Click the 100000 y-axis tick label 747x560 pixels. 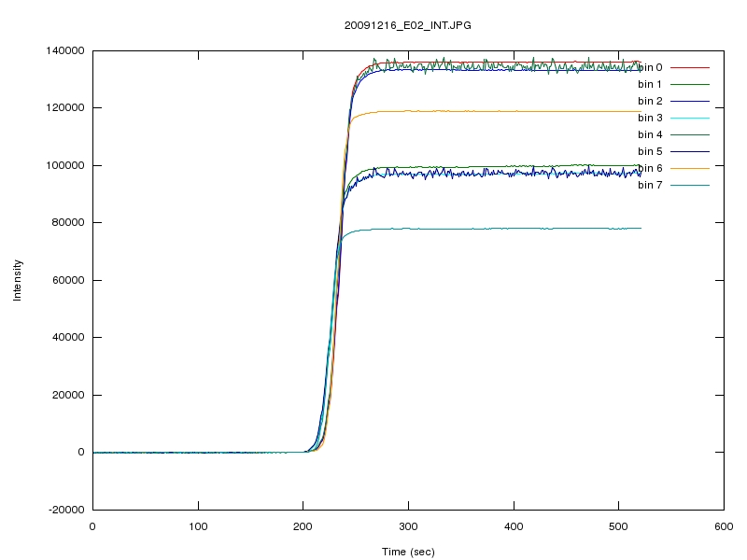point(65,165)
